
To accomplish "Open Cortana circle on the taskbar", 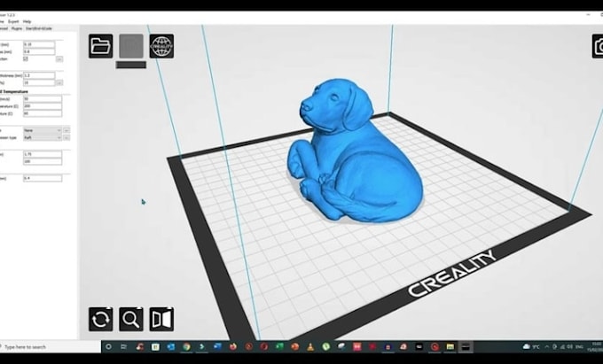I will pos(108,346).
